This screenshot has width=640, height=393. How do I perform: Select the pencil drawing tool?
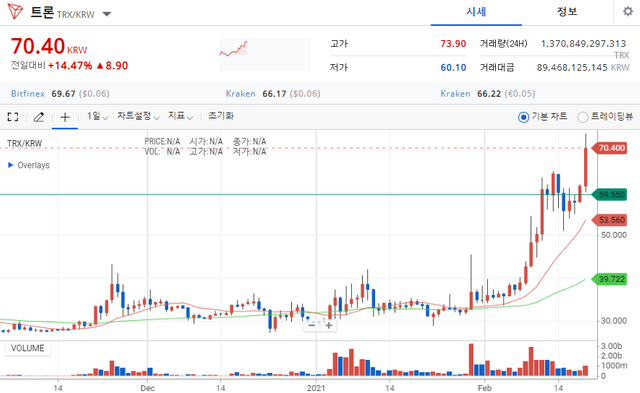pyautogui.click(x=38, y=117)
